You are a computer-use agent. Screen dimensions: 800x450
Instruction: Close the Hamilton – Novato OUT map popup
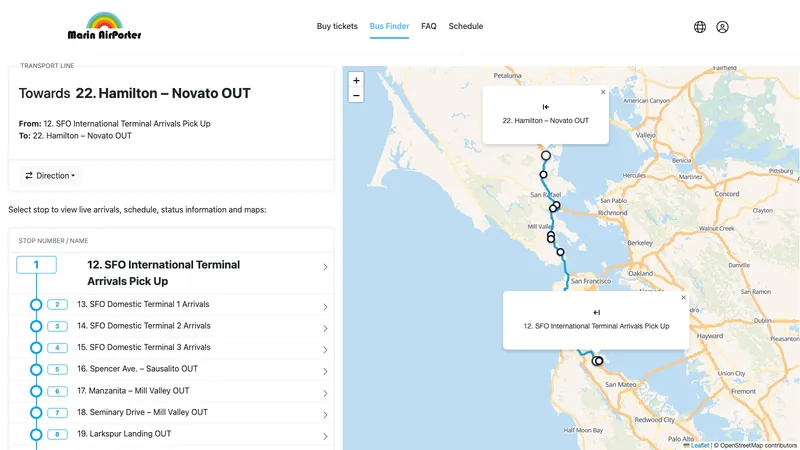[x=603, y=92]
